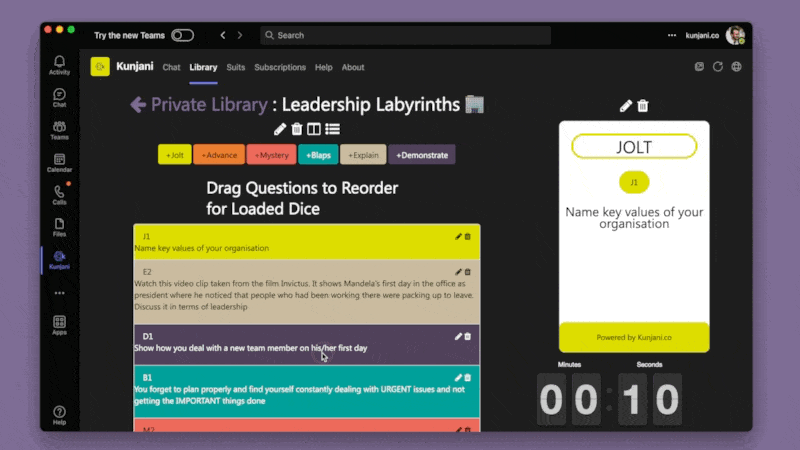800x450 pixels.
Task: Select the E2 Invictus question row
Action: [x=307, y=292]
